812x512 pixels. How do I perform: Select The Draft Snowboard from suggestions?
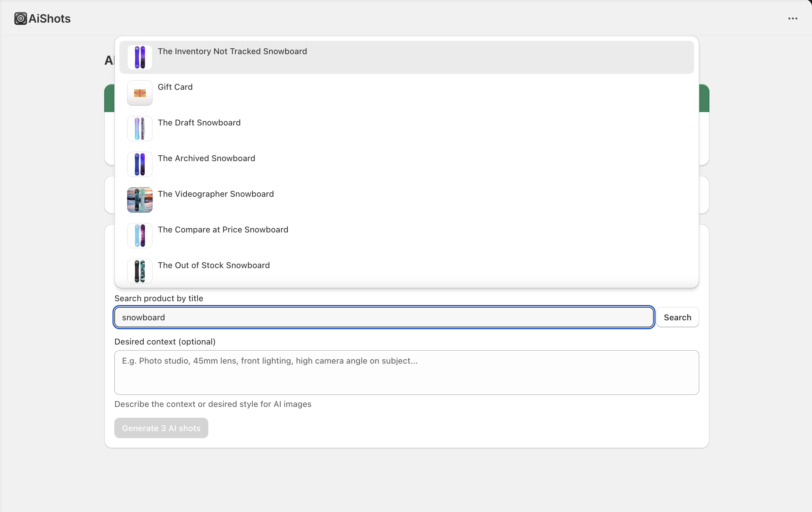(x=199, y=123)
